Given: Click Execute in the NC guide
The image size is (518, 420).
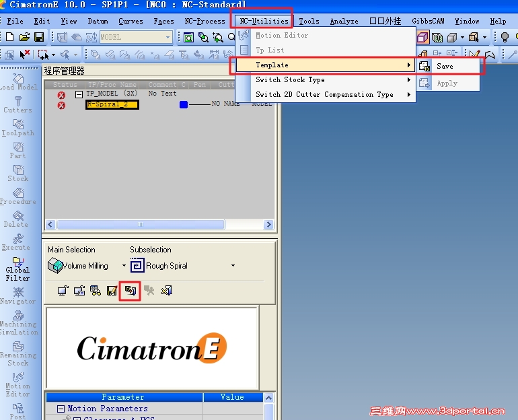Looking at the screenshot, I should [x=17, y=242].
